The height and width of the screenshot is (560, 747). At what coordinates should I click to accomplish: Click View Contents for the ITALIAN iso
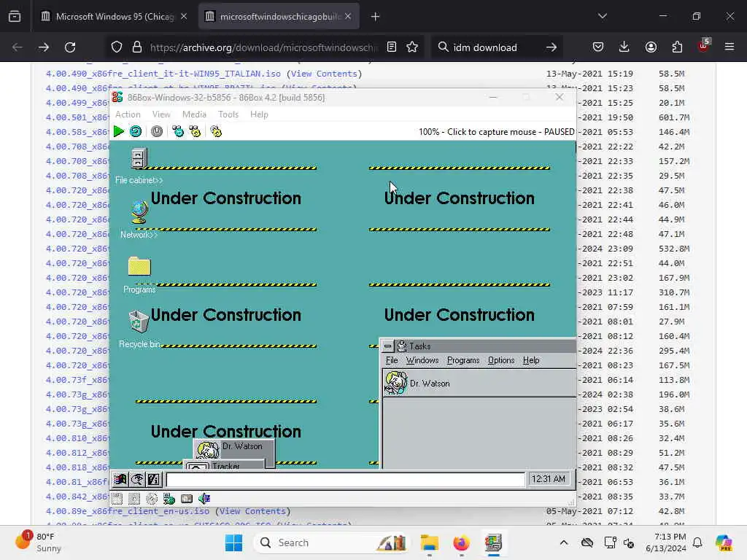[324, 74]
